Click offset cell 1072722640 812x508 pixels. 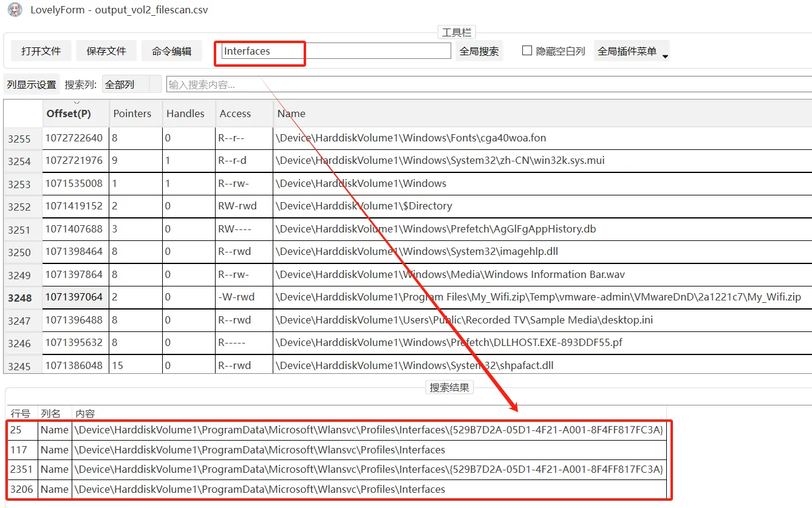[76, 138]
